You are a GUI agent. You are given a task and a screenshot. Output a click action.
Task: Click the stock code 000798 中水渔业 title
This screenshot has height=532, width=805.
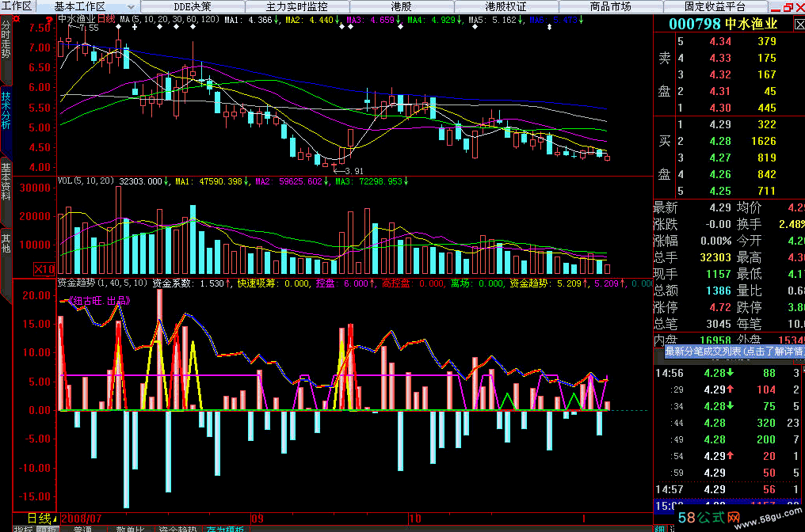(x=723, y=24)
